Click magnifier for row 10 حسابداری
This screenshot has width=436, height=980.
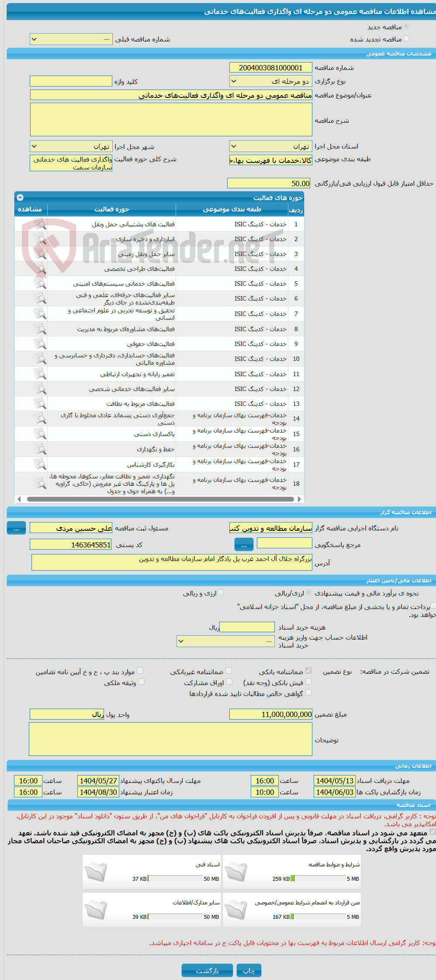coord(40,359)
